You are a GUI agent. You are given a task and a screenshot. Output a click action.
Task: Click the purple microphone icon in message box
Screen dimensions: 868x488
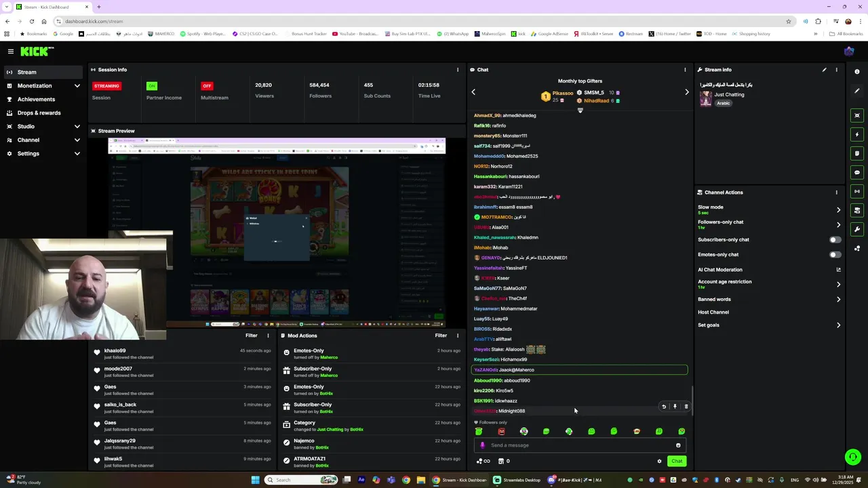(x=483, y=445)
